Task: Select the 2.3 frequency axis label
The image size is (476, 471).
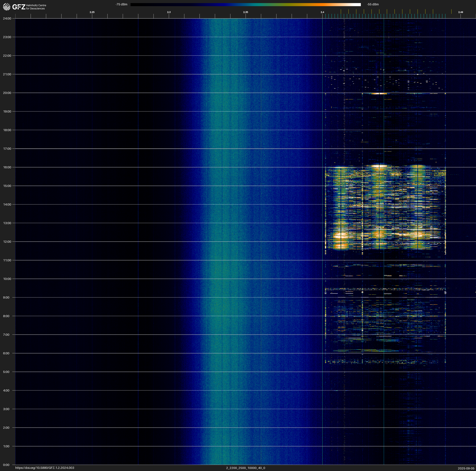Action: (x=169, y=12)
